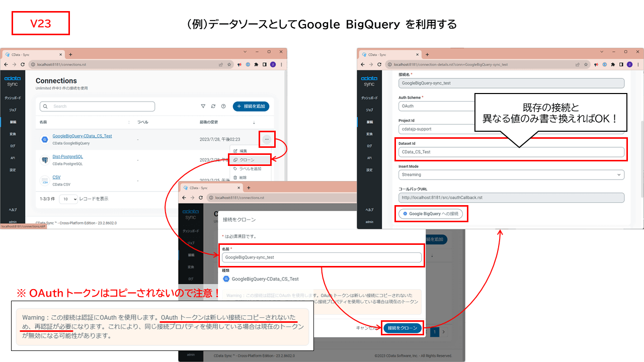Viewport: 644px width, 362px height.
Task: Sort the list by the 名前 column
Action: (44, 122)
